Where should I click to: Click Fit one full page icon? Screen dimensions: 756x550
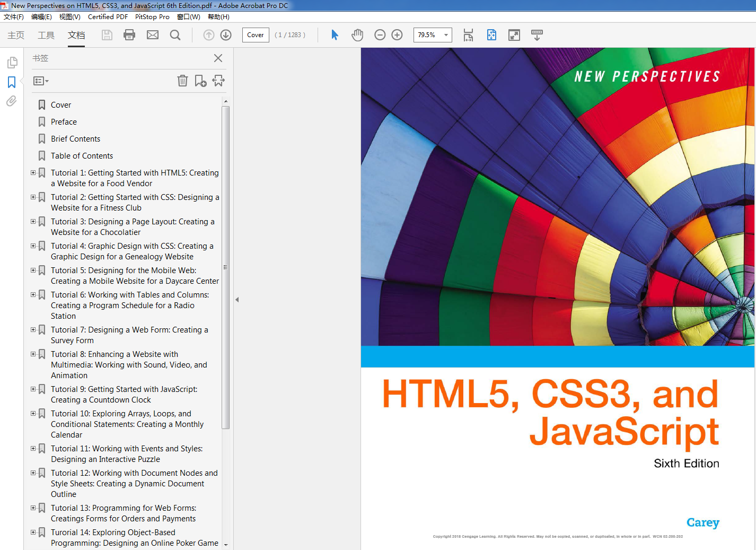491,35
